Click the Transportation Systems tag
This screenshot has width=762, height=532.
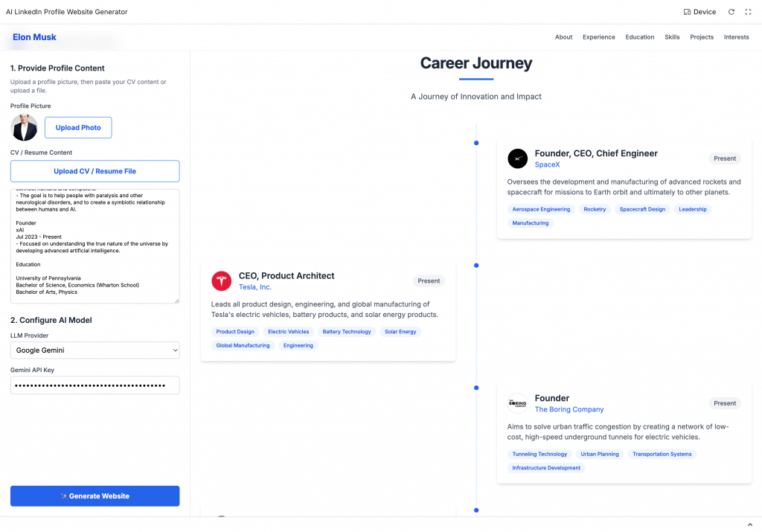point(662,455)
